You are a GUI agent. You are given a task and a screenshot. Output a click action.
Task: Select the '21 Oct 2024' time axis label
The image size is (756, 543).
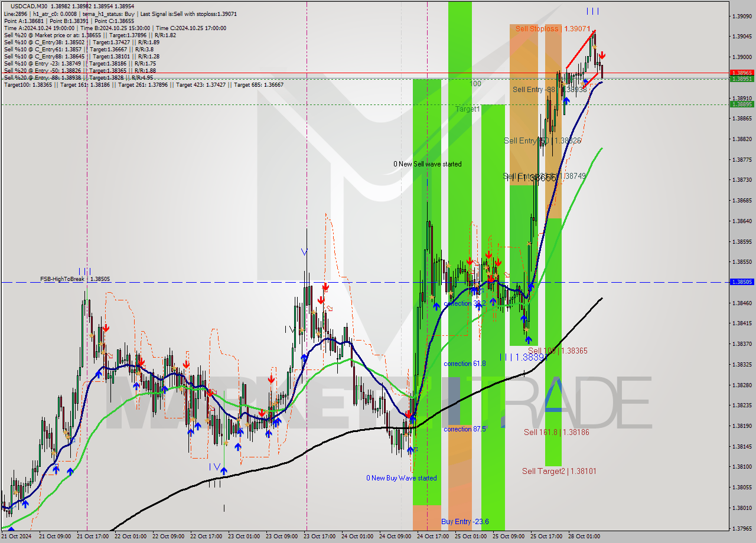16,537
